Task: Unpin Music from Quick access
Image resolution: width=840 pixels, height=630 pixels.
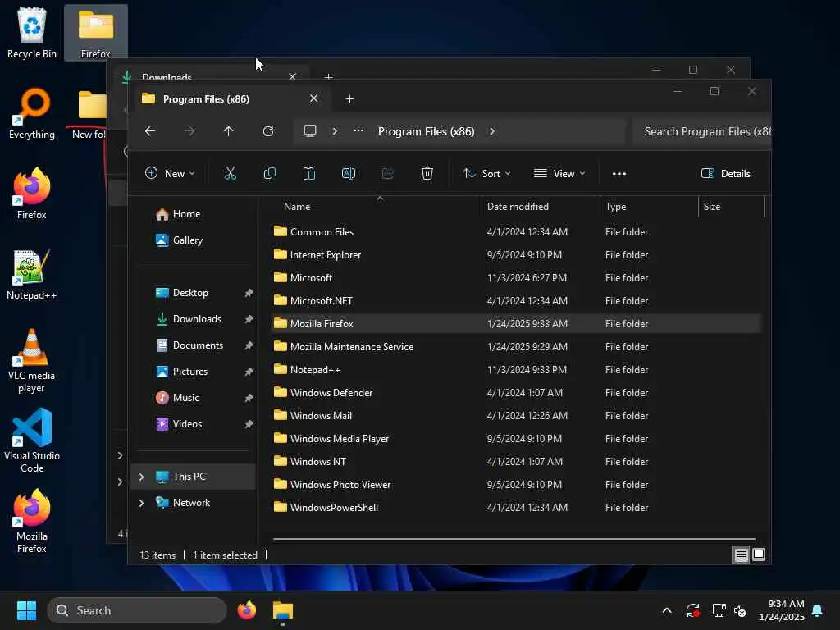Action: pyautogui.click(x=249, y=398)
